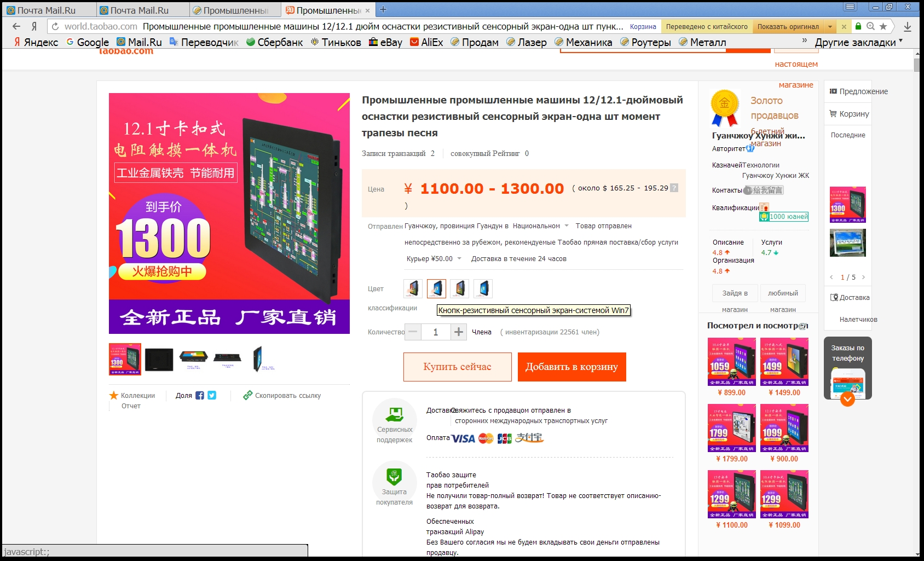Select the fourth color classification option

click(483, 288)
